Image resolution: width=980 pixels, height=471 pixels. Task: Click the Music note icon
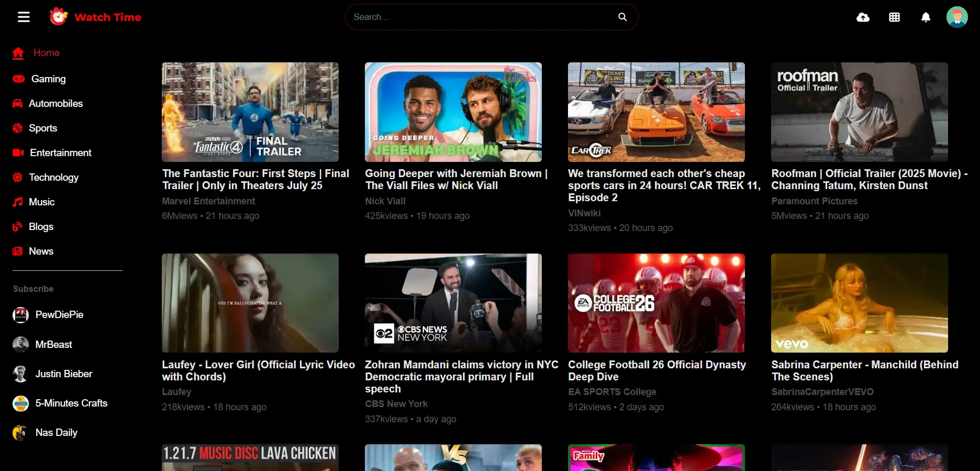[17, 202]
